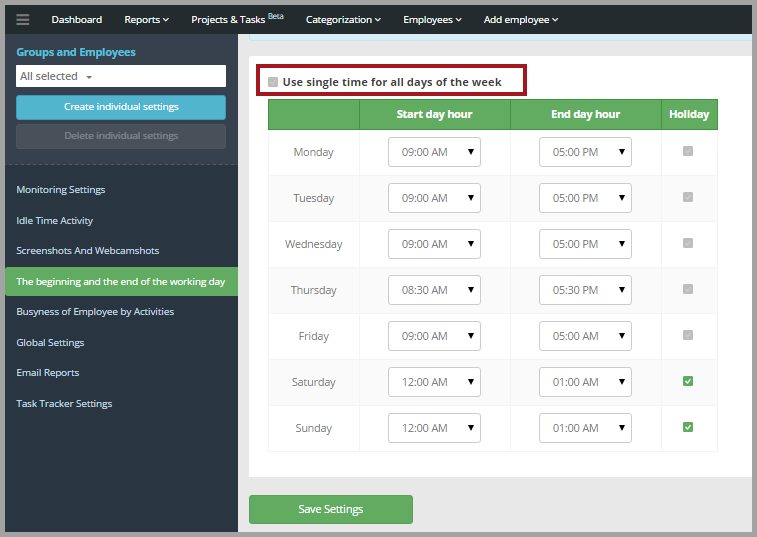Open Projects & Tasks Beta
The height and width of the screenshot is (537, 757).
(237, 19)
